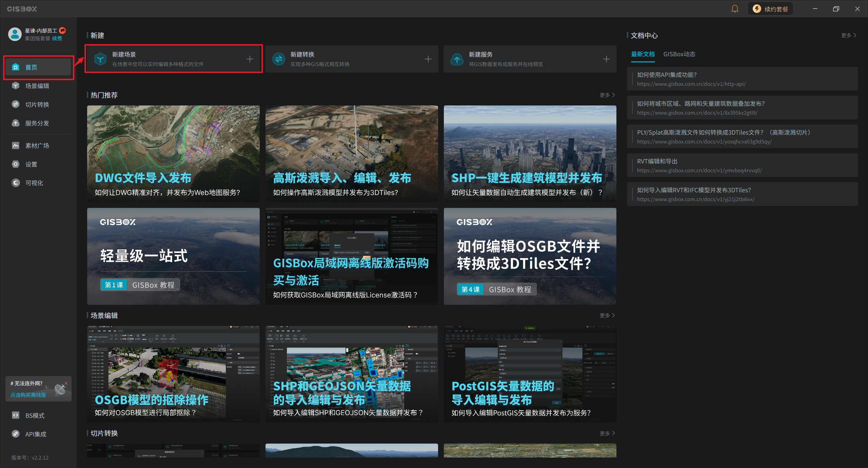868x468 pixels.
Task: Open the 如何将城市区域、路网 document link
Action: (743, 108)
